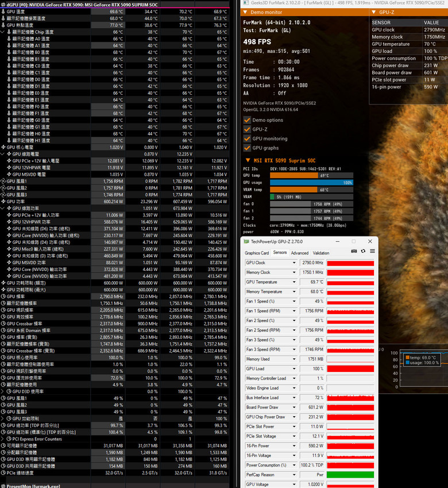This screenshot has width=448, height=488.
Task: Click fan icon of GPU 風扇2 1,757 RPM row
Action: pyautogui.click(x=3, y=188)
